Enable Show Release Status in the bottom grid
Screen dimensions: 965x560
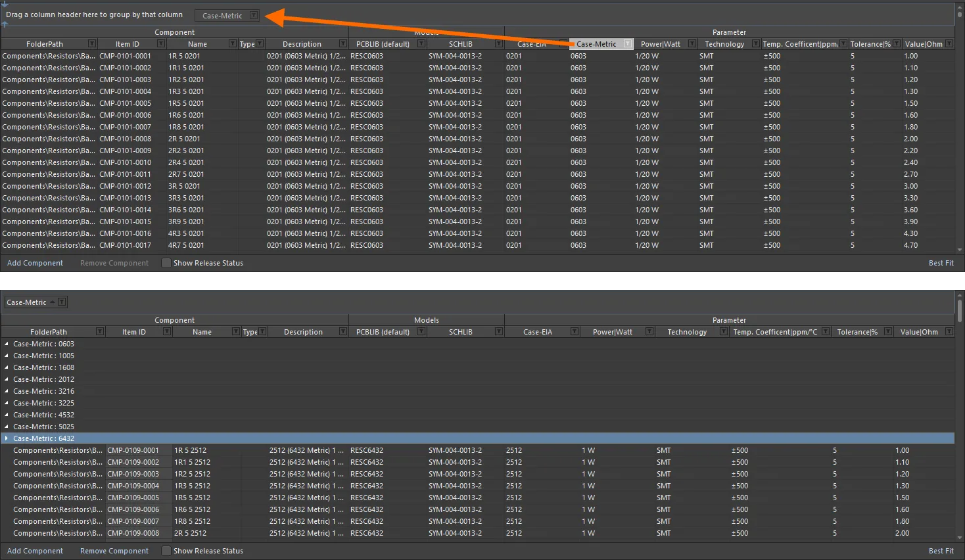[166, 551]
